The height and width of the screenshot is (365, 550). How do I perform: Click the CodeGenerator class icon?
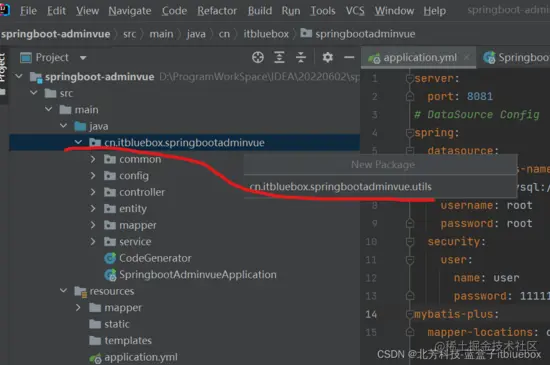[110, 258]
